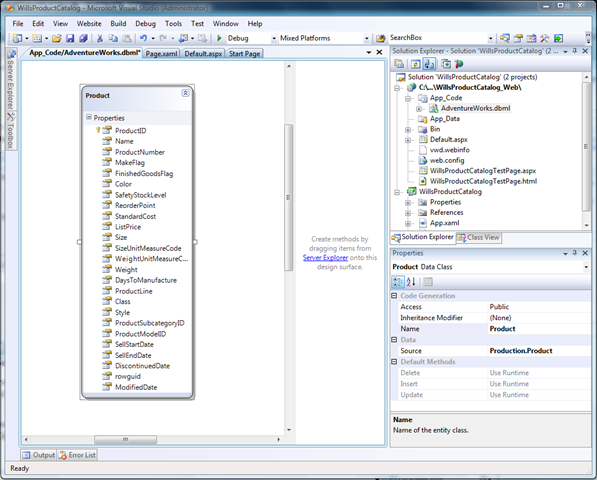The height and width of the screenshot is (480, 597).
Task: Click the Navigate Backward toolbar icon
Action: (184, 38)
